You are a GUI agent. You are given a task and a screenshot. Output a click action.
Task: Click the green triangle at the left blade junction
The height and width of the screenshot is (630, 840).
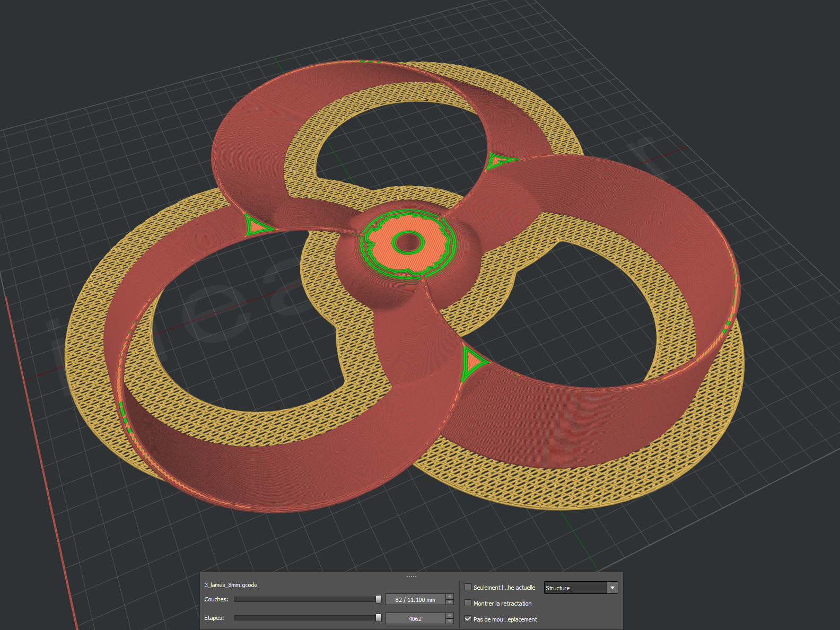coord(256,226)
